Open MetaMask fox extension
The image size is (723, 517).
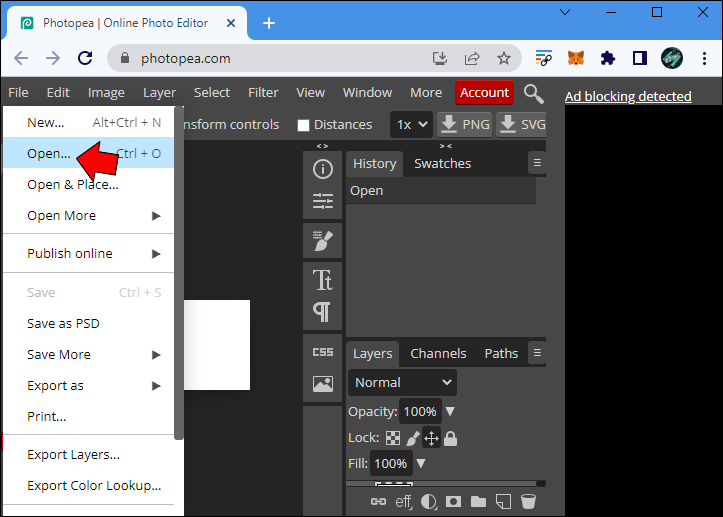575,59
